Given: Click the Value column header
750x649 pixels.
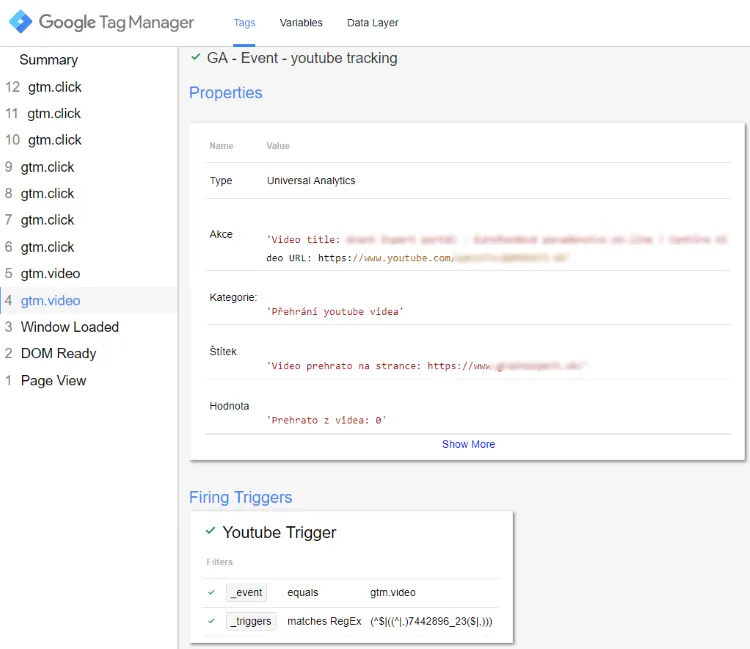Looking at the screenshot, I should coord(278,146).
